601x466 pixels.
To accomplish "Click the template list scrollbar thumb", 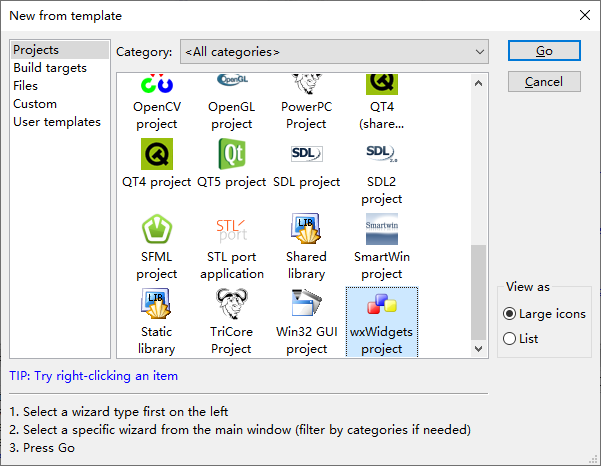I will (478, 292).
